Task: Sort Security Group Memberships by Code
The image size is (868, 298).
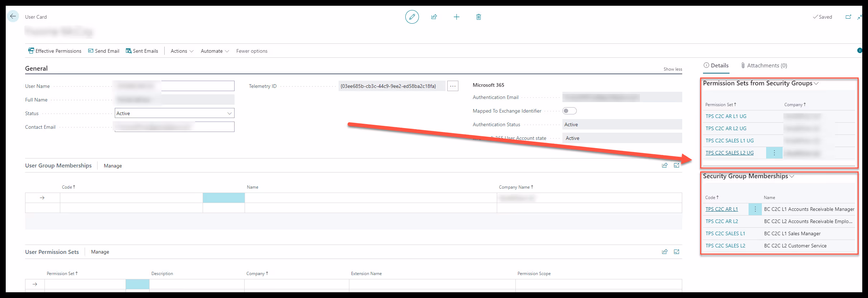Action: click(x=712, y=198)
